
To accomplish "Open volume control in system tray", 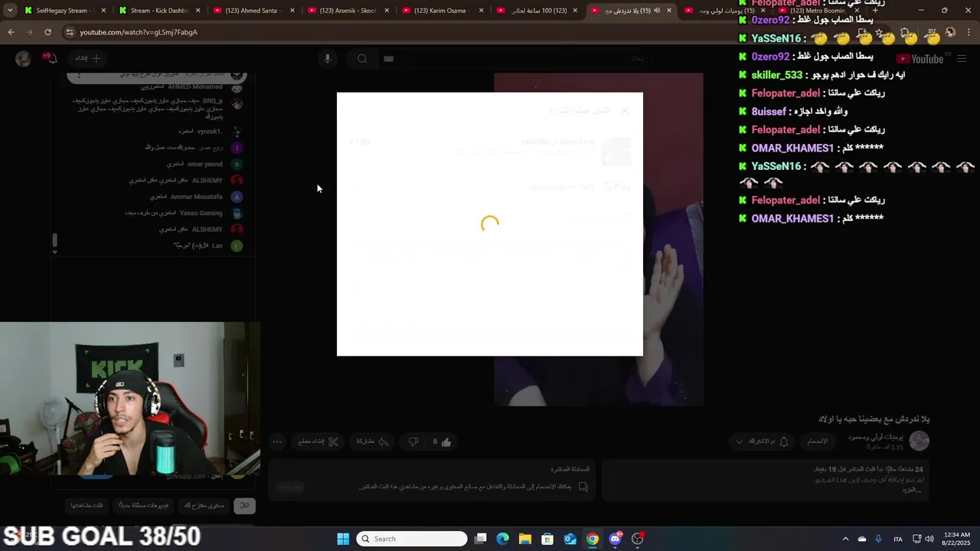I will point(929,539).
